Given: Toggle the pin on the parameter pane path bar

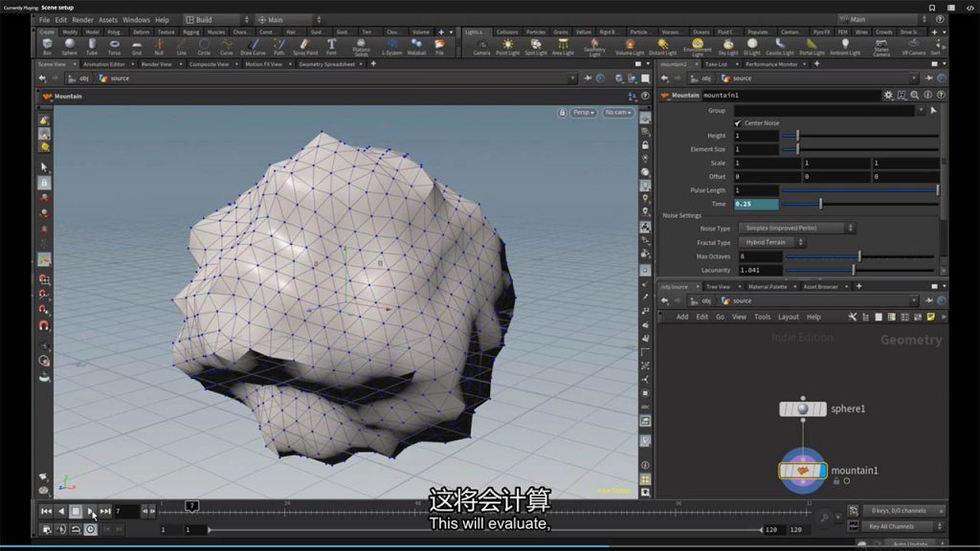Looking at the screenshot, I should [928, 78].
